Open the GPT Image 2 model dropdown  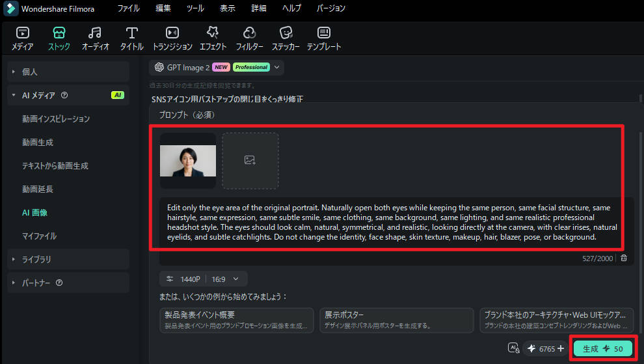217,67
